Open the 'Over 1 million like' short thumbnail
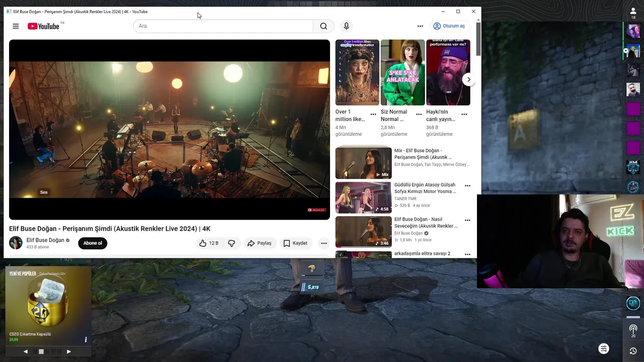Viewport: 644px width, 362px height. click(x=357, y=72)
